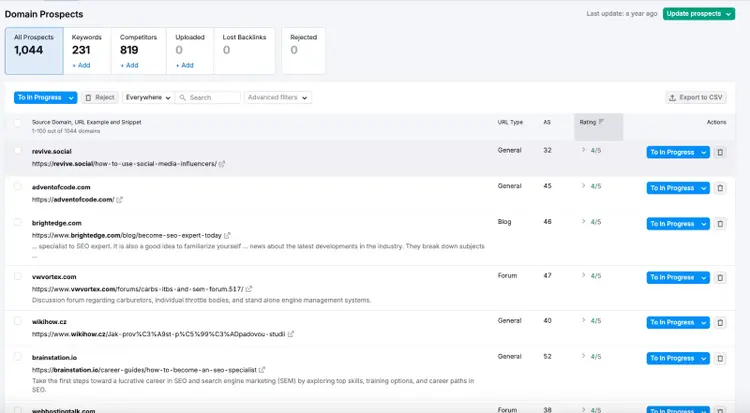Open To In Progress arrow for revive.social
This screenshot has height=413, width=750.
[x=704, y=152]
